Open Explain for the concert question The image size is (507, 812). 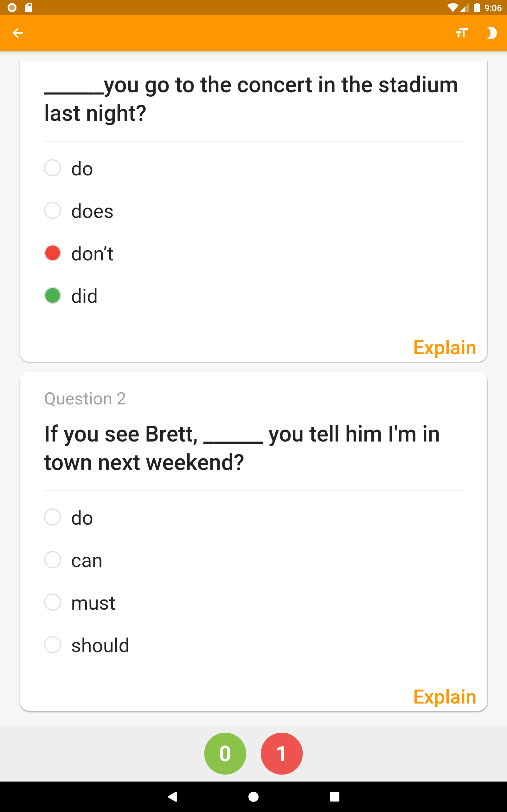(445, 348)
